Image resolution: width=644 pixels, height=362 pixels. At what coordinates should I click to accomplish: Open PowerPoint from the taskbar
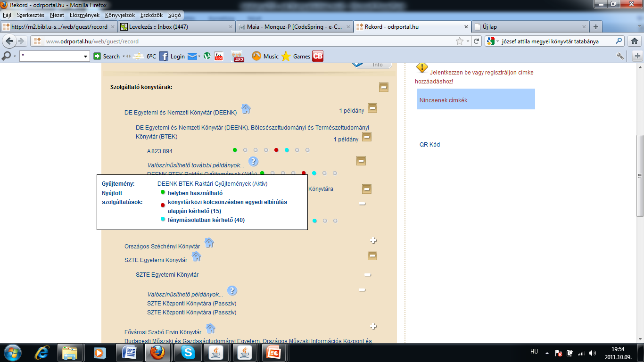[273, 352]
